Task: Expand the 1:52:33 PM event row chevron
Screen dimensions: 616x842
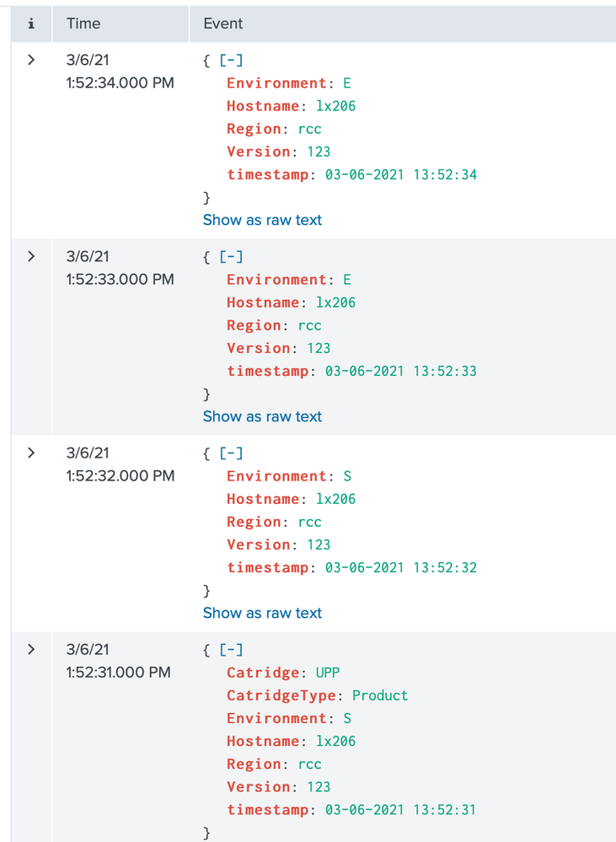Action: 31,256
